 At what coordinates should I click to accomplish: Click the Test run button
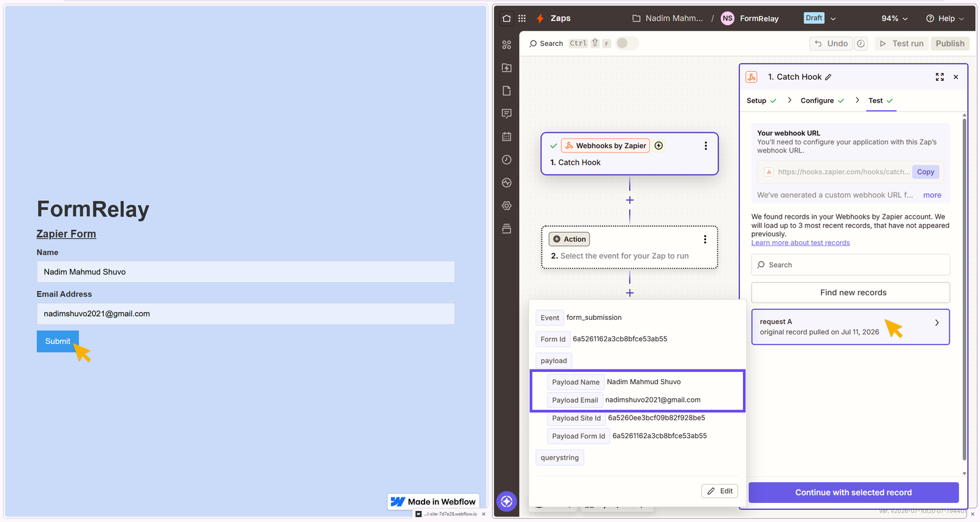click(x=902, y=43)
